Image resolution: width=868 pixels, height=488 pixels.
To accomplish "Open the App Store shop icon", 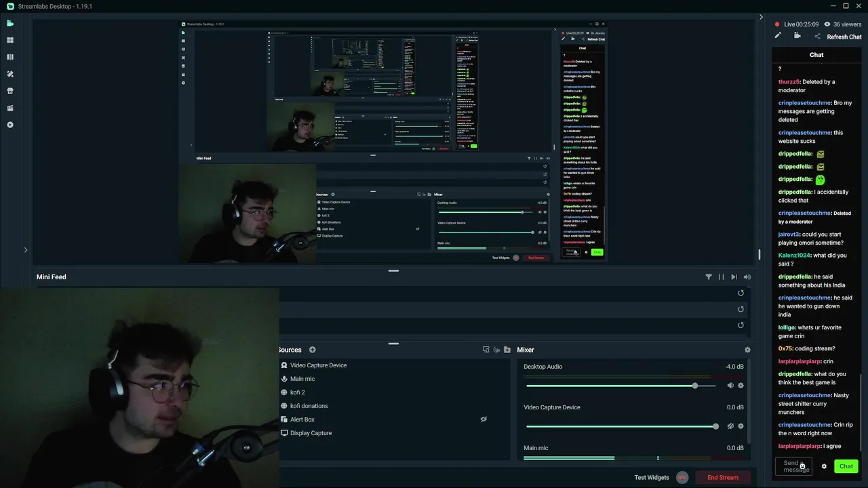I will tap(10, 91).
